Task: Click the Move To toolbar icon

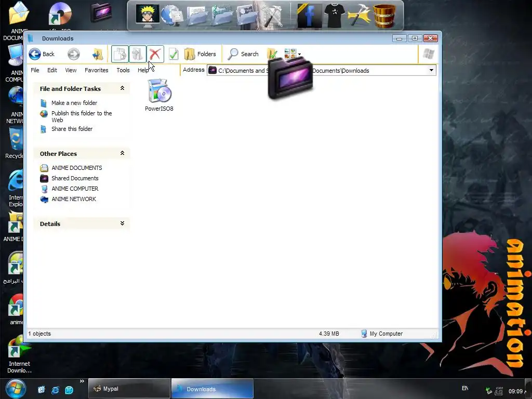Action: coord(120,54)
